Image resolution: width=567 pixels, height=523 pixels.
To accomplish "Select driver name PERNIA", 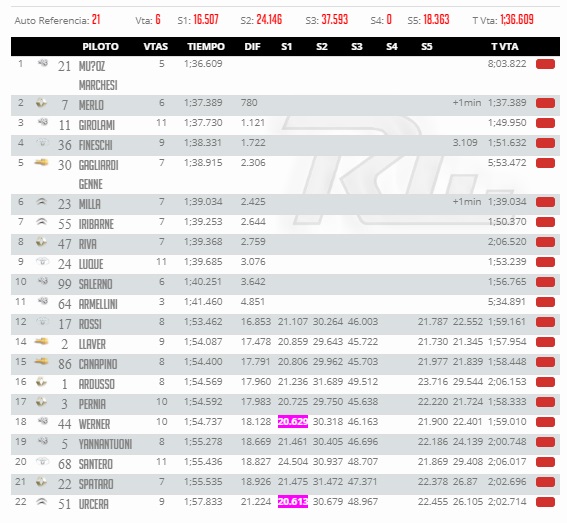I will point(92,404).
